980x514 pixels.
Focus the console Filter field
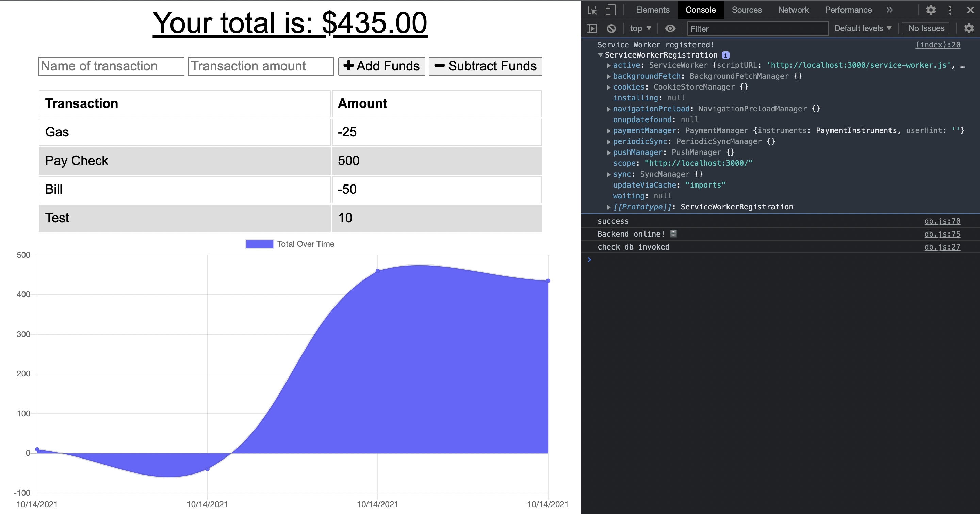(757, 29)
